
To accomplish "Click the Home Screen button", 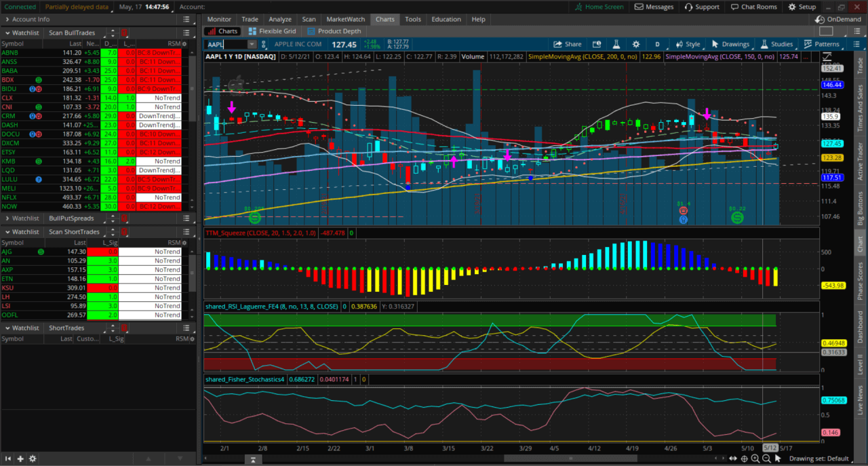I will pos(599,7).
